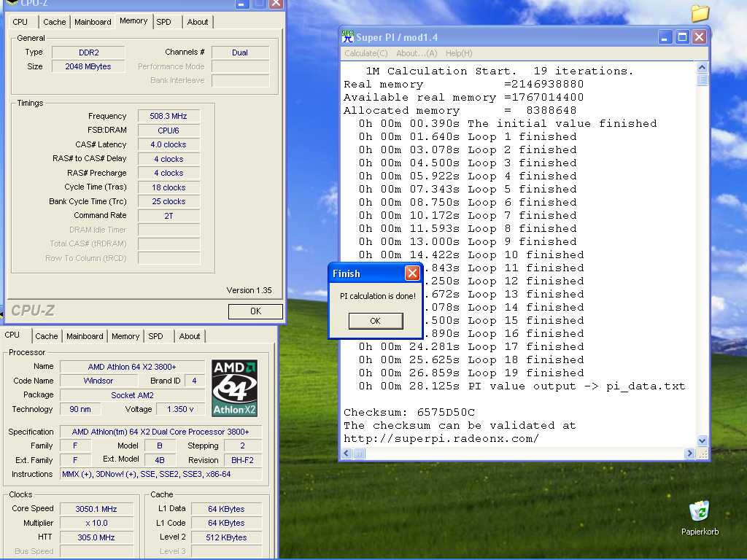The width and height of the screenshot is (747, 560).
Task: Switch to Mainboard tab in lower CPU-Z window
Action: 85,336
